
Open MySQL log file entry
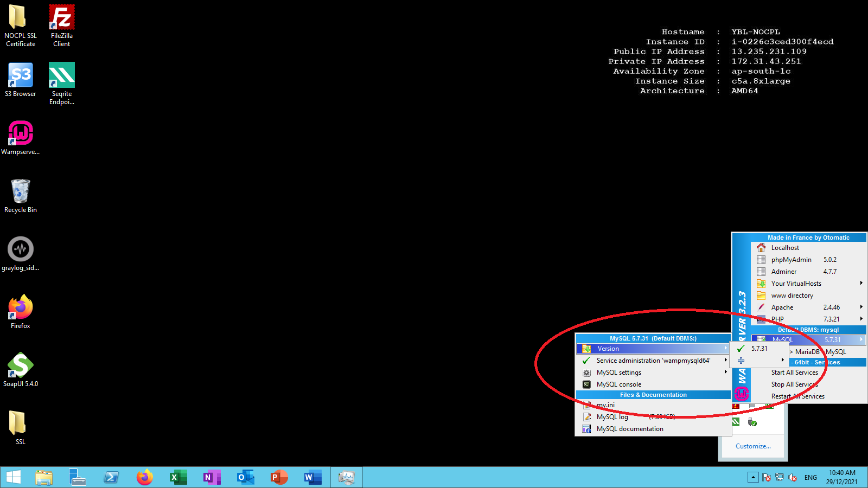[654, 417]
